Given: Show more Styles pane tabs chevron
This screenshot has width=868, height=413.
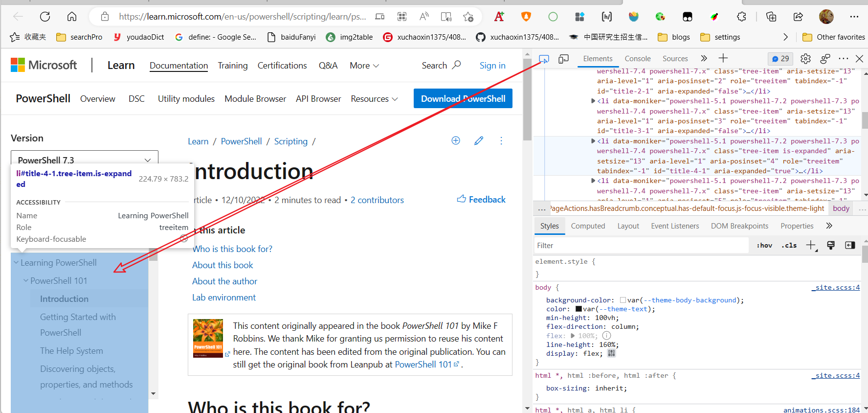Looking at the screenshot, I should pos(829,226).
